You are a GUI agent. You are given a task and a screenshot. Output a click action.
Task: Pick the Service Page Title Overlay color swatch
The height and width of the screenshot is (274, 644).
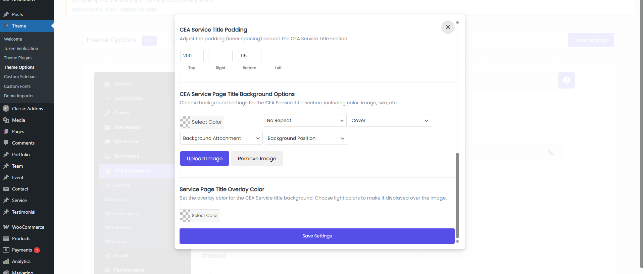185,216
